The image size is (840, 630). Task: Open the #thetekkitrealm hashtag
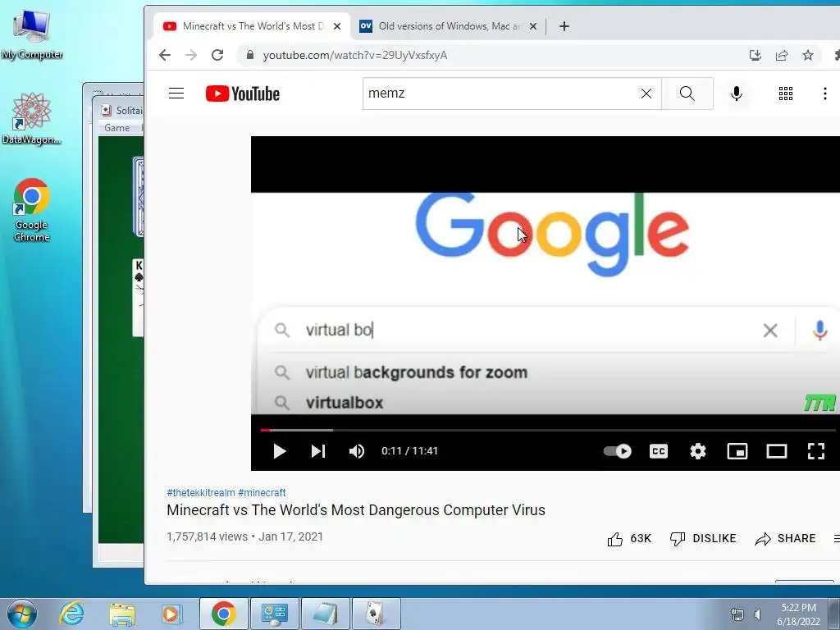point(201,492)
